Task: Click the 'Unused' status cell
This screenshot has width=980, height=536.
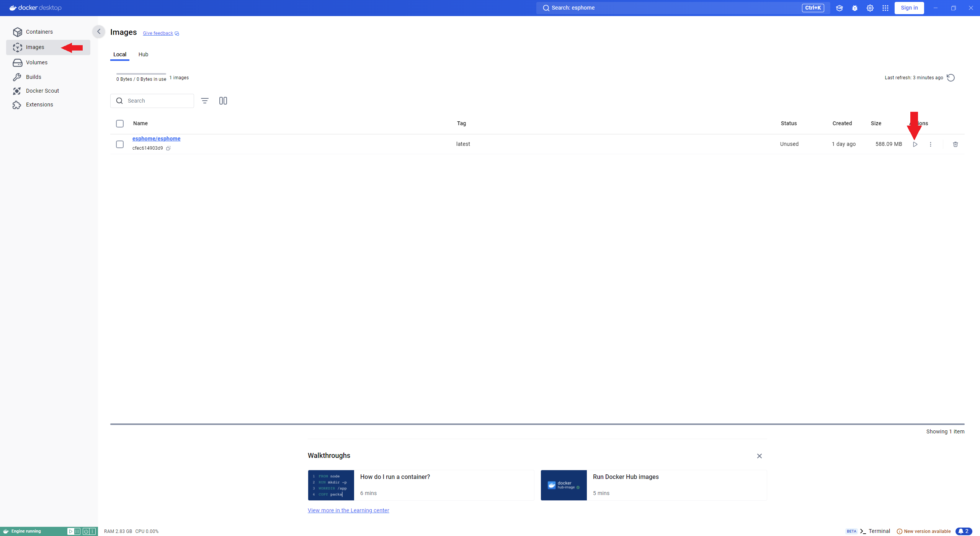Action: (x=789, y=144)
